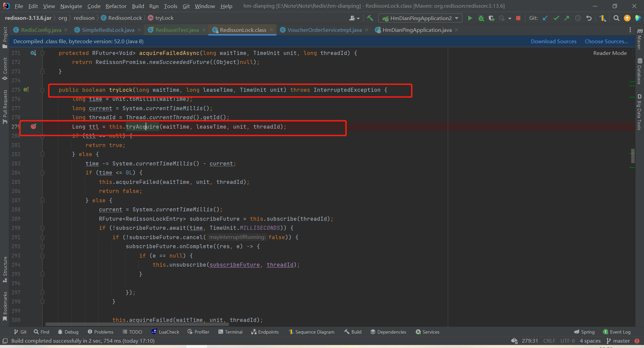The width and height of the screenshot is (644, 348).
Task: Open the Pull Requests tool window
Action: click(x=5, y=107)
